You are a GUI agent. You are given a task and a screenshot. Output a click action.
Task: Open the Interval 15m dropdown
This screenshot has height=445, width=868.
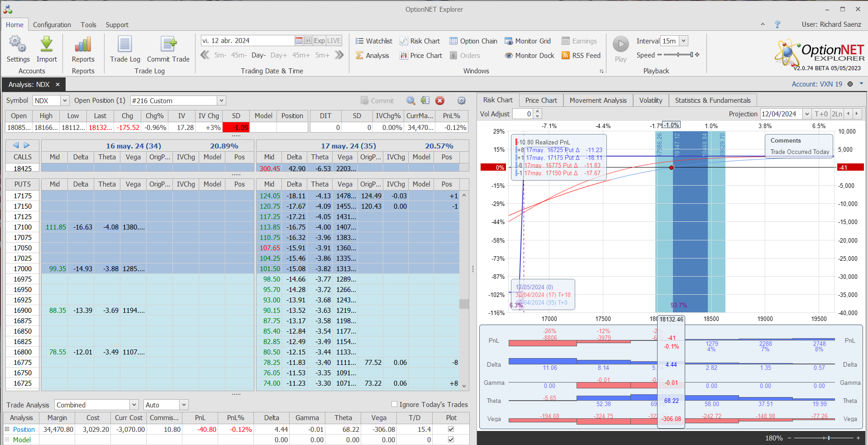683,41
